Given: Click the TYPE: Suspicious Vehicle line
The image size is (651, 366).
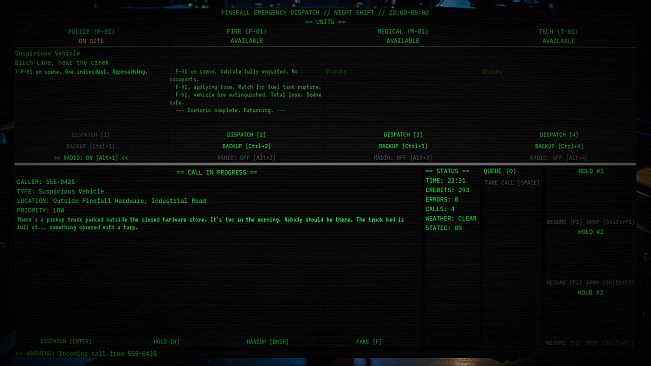Looking at the screenshot, I should click(61, 191).
